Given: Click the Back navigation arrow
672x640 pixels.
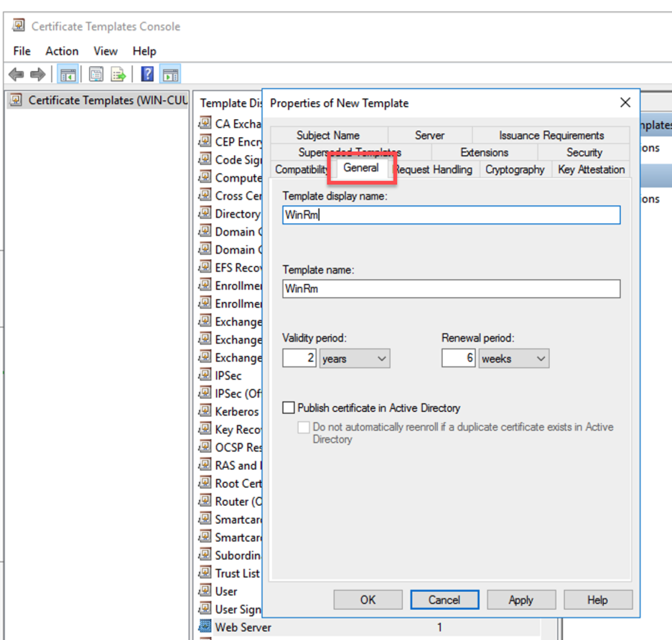Looking at the screenshot, I should [x=16, y=74].
